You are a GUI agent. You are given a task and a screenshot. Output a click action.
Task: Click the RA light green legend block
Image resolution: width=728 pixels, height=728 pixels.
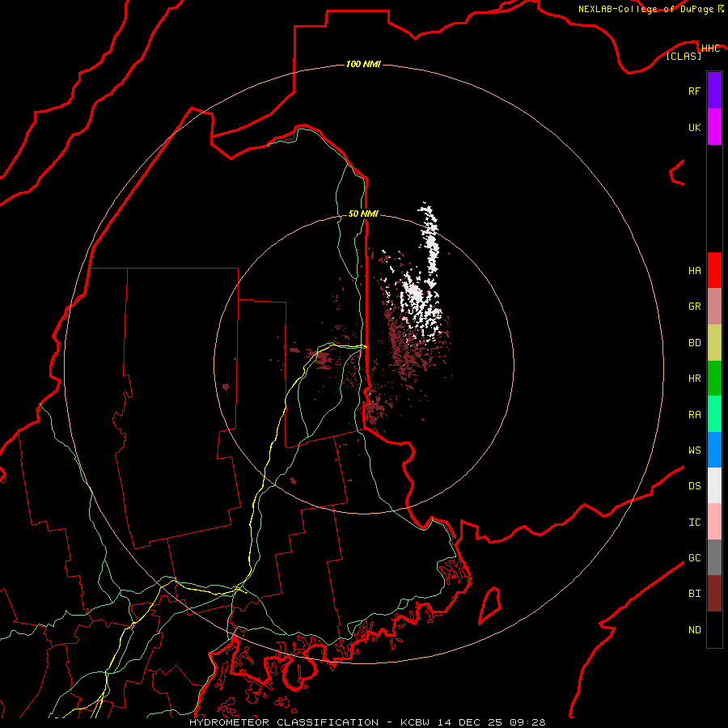coord(714,414)
